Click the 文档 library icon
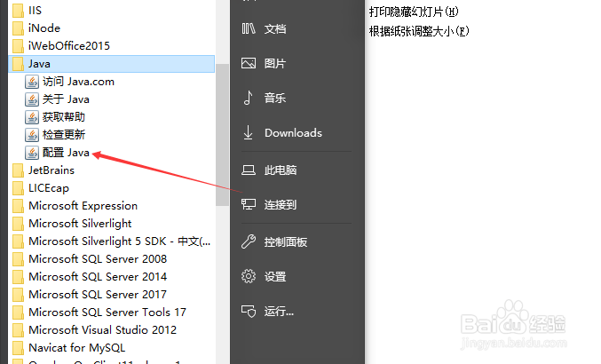Image resolution: width=601 pixels, height=364 pixels. coord(249,28)
